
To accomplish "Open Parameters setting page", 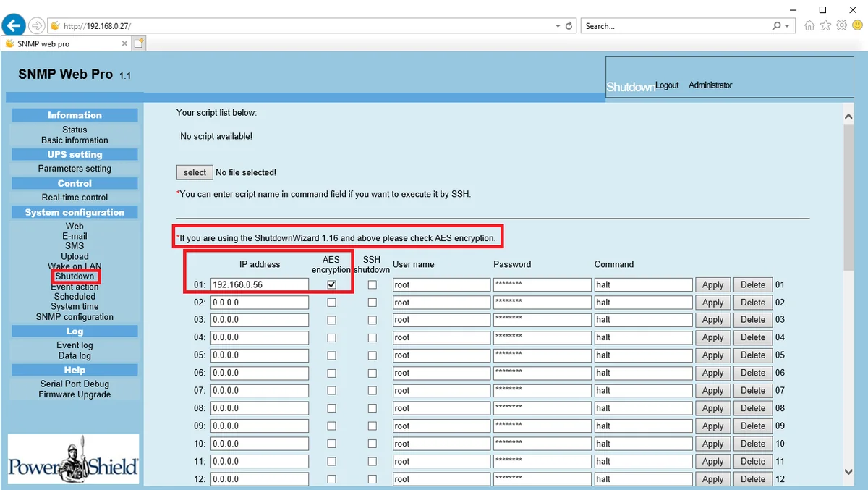I will 75,169.
